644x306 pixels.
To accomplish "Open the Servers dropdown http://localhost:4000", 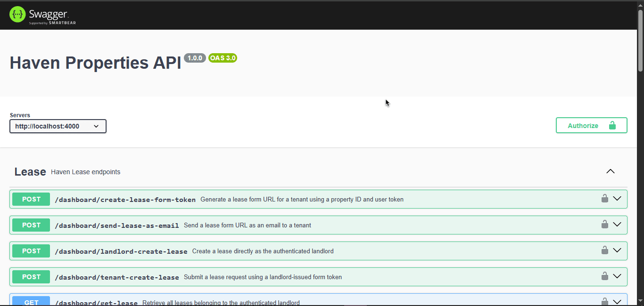I will pos(58,126).
